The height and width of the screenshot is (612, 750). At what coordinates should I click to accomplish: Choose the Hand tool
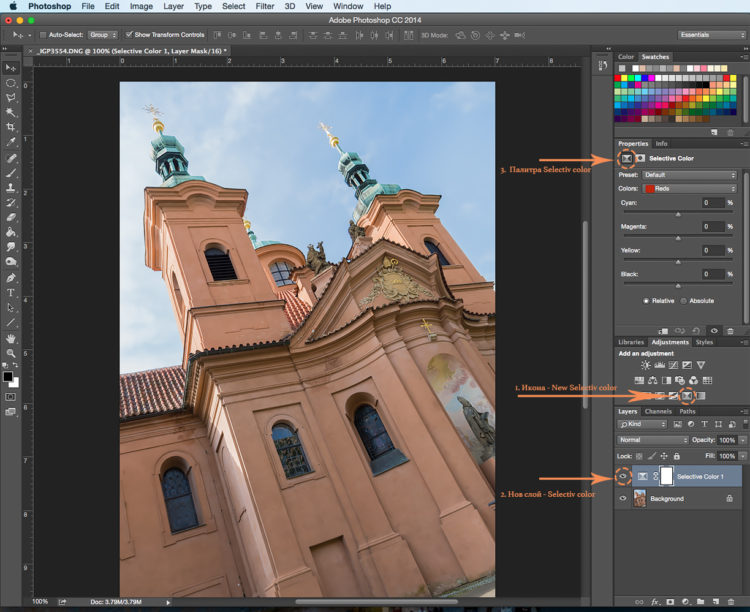[x=11, y=338]
